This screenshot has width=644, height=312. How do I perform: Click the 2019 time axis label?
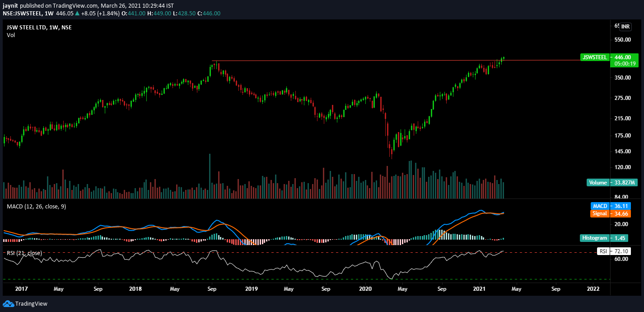tap(251, 288)
